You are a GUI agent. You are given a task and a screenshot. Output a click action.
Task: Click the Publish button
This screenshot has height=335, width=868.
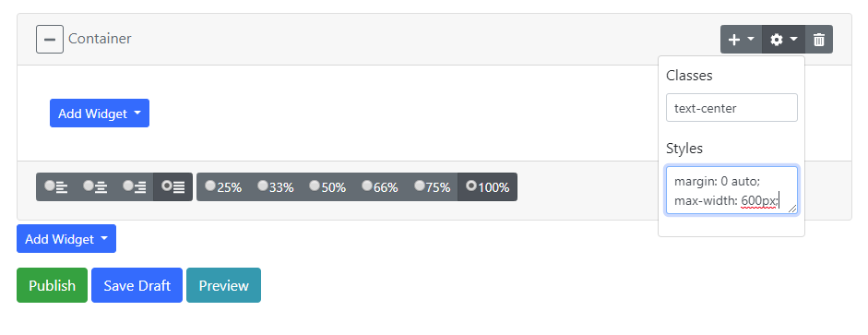point(52,285)
